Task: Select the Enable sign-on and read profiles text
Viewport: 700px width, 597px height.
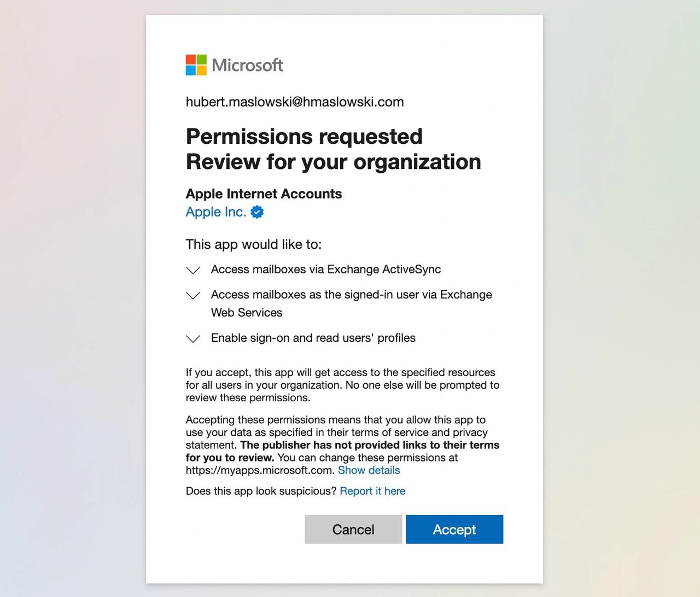Action: click(313, 338)
